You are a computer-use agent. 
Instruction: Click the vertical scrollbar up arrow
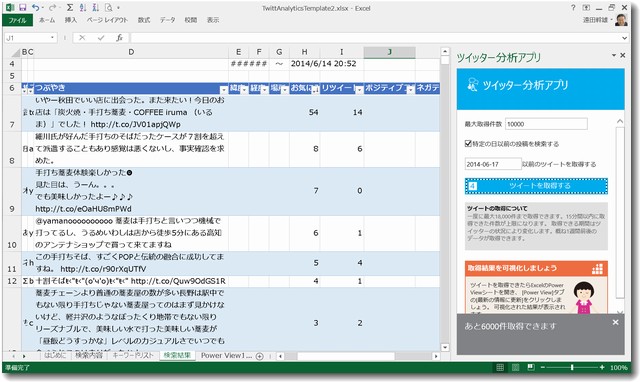[x=445, y=51]
